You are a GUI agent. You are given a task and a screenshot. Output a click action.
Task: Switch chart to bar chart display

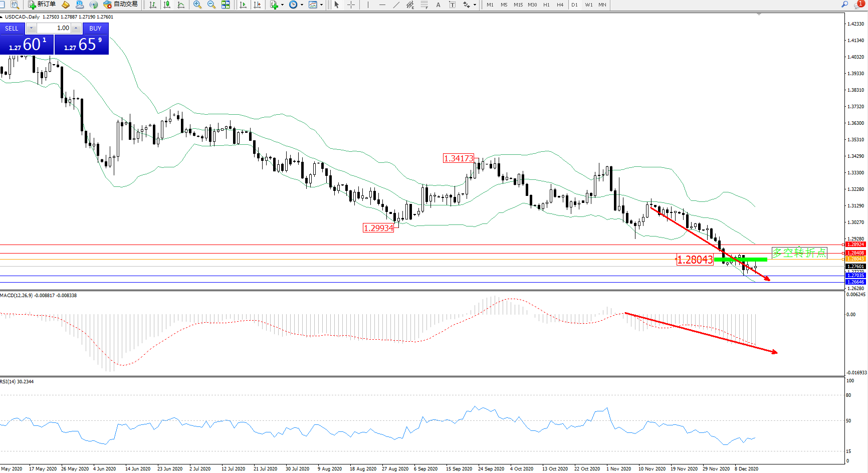tap(153, 5)
